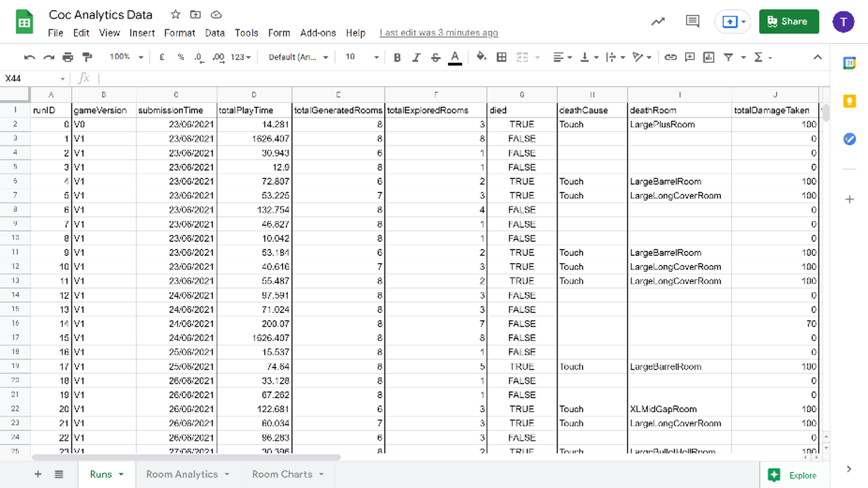
Task: Open the Borders tool
Action: (501, 57)
